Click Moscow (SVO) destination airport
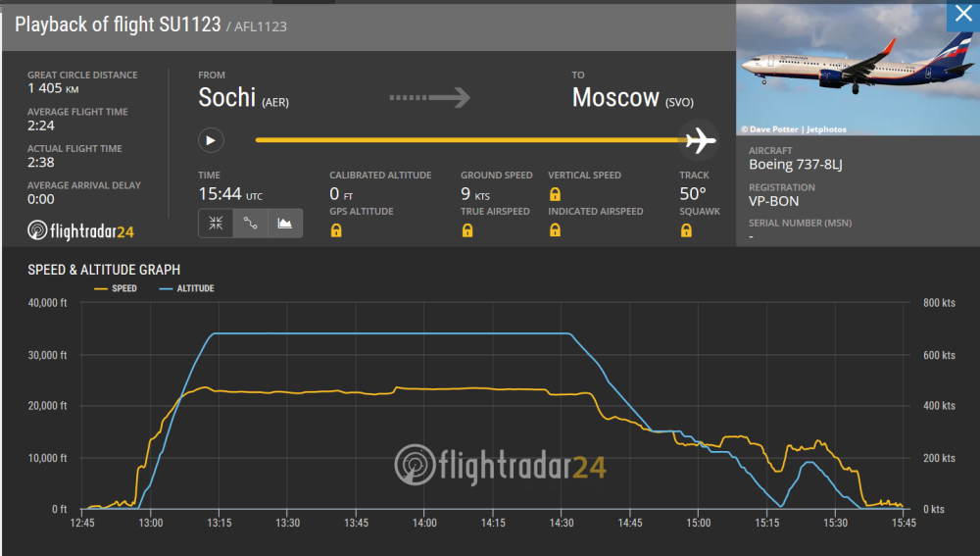Image resolution: width=980 pixels, height=556 pixels. [632, 97]
